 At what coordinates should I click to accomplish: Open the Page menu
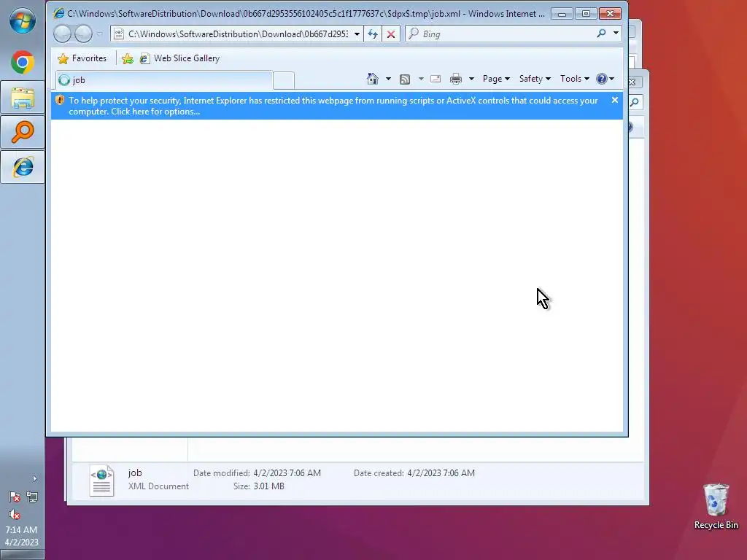[x=496, y=79]
